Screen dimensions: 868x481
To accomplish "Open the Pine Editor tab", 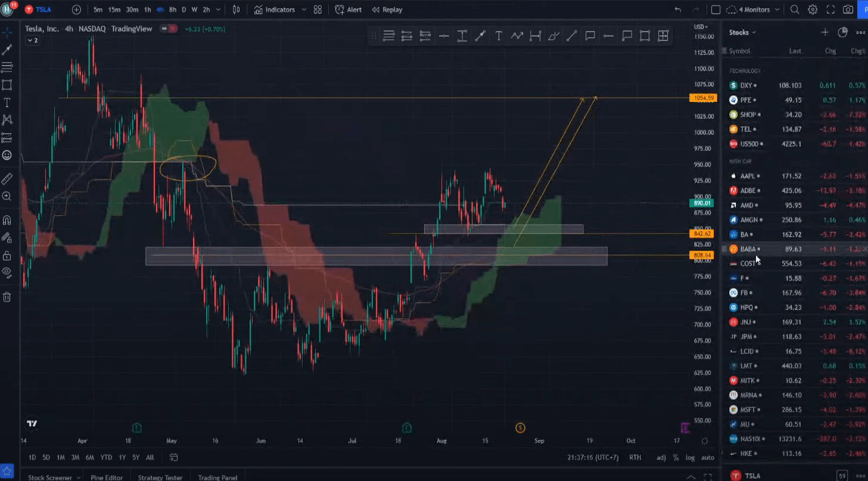I will (x=107, y=477).
